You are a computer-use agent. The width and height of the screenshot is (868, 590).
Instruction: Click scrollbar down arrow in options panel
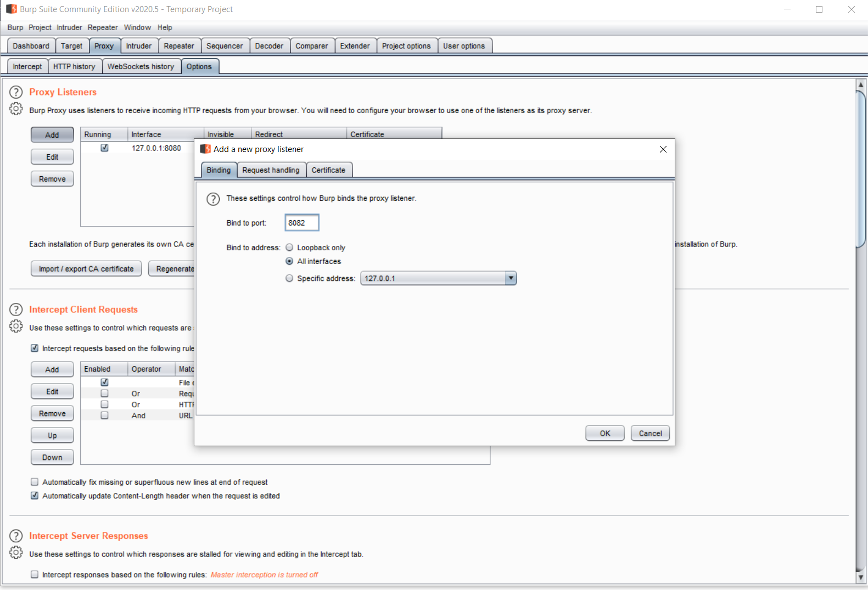pos(861,577)
